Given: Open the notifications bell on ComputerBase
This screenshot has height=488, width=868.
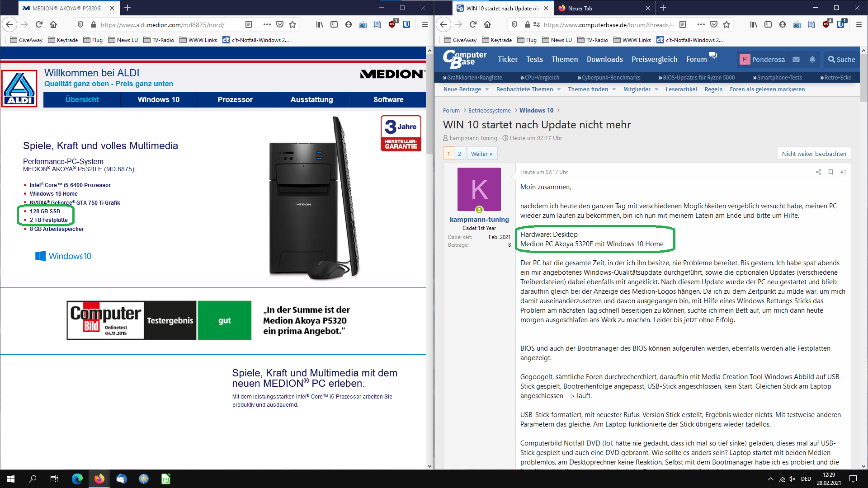Looking at the screenshot, I should (812, 59).
